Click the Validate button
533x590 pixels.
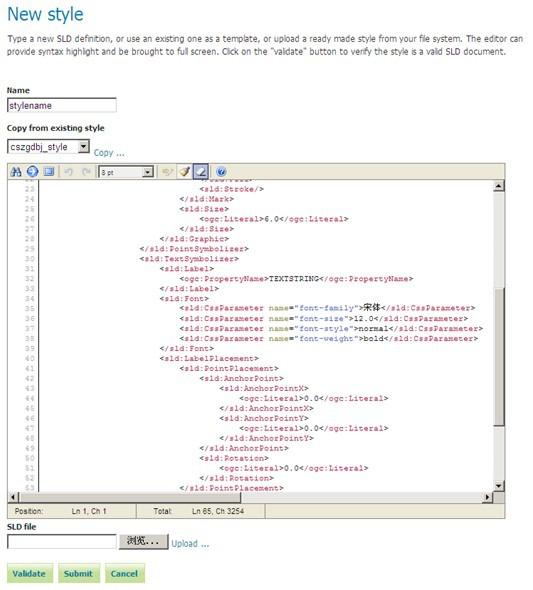30,573
